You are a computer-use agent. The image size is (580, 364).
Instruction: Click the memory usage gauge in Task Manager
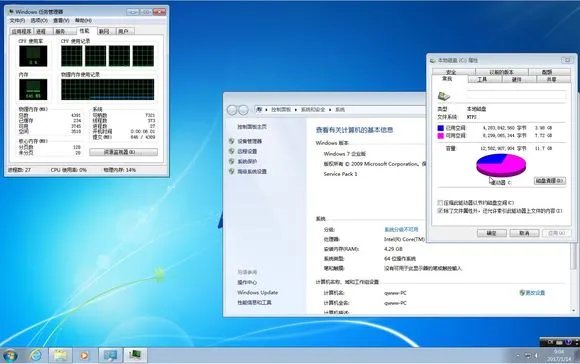[33, 90]
